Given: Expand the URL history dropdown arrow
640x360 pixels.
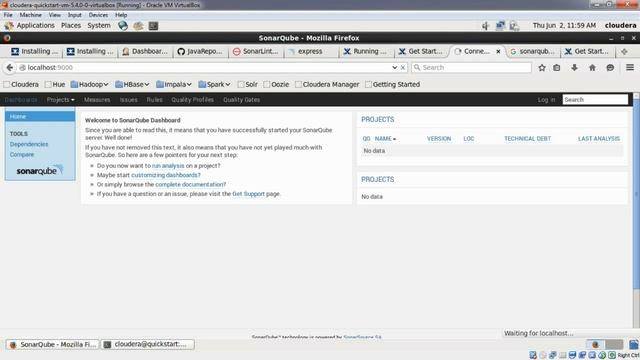Looking at the screenshot, I should (x=394, y=68).
